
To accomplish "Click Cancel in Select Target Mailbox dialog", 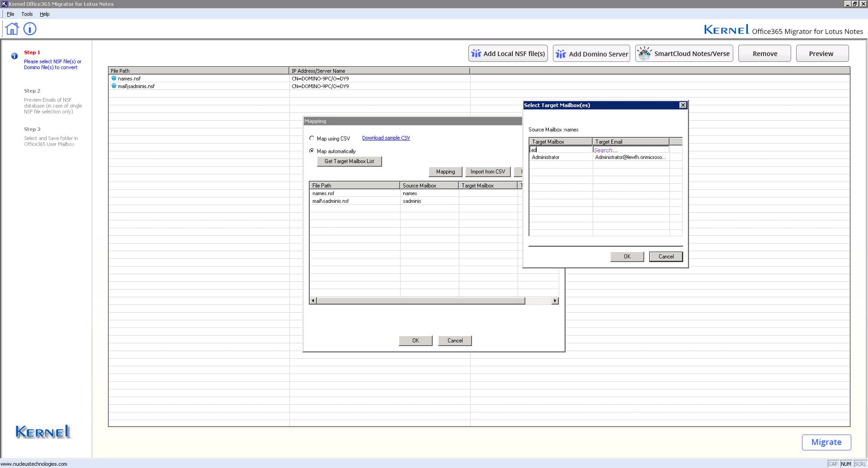I will (666, 257).
